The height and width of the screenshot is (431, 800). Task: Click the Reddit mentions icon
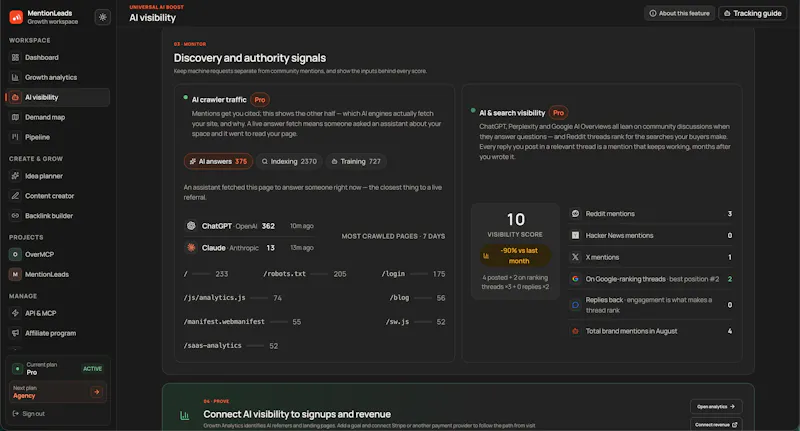point(576,214)
